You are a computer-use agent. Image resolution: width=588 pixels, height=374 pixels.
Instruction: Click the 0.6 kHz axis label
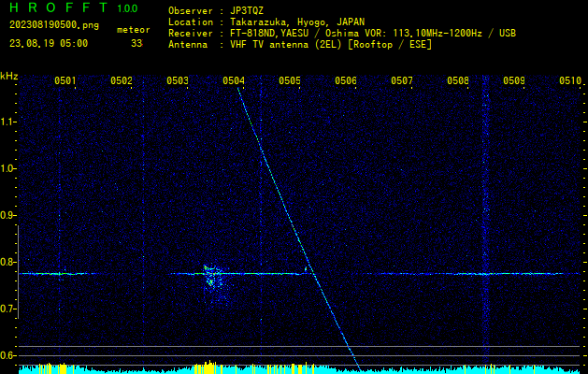(x=8, y=355)
